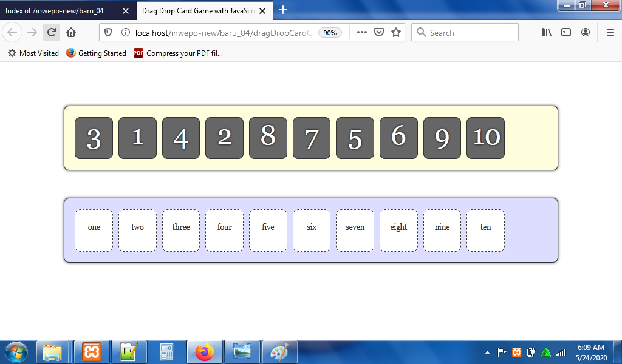Image resolution: width=622 pixels, height=364 pixels.
Task: Reset the 90% zoom level badge
Action: click(x=330, y=33)
